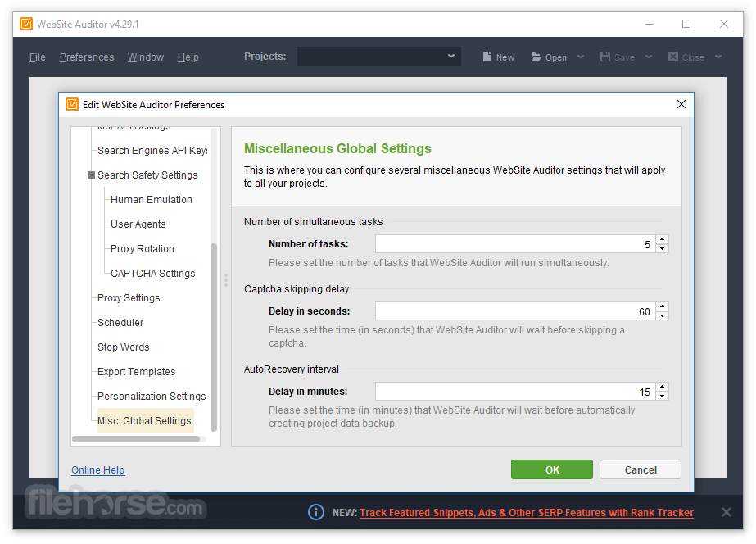Screen dimensions: 756x544
Task: Expand the arrow next to Save
Action: tap(649, 57)
